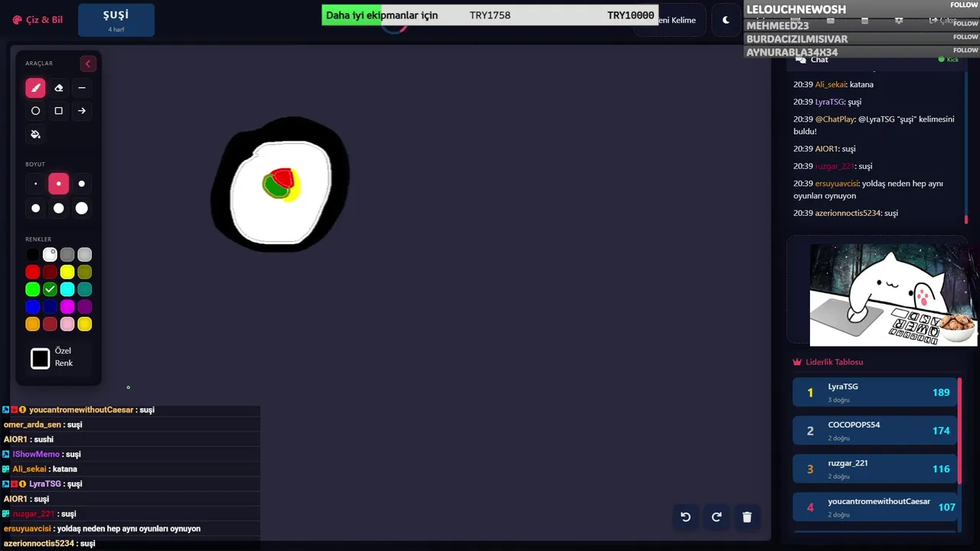Pick the bright green color swatch

pyautogui.click(x=32, y=289)
